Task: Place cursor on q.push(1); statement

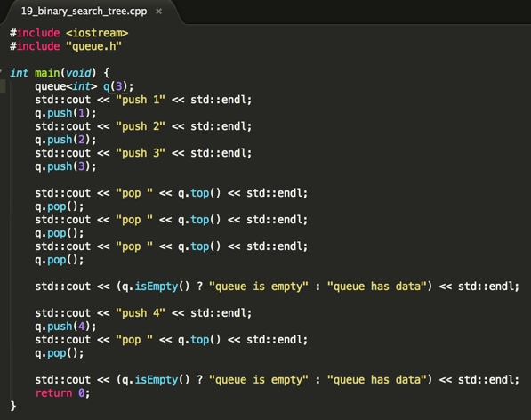Action: (66, 113)
